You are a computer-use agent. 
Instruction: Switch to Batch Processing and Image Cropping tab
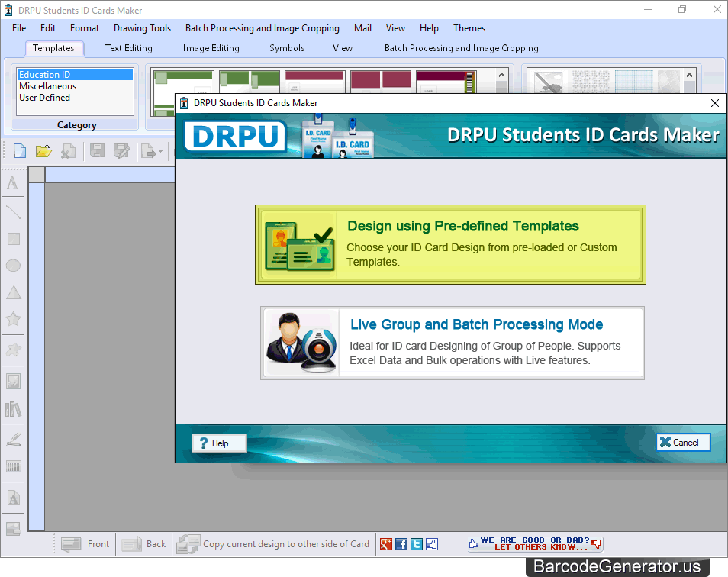click(462, 48)
